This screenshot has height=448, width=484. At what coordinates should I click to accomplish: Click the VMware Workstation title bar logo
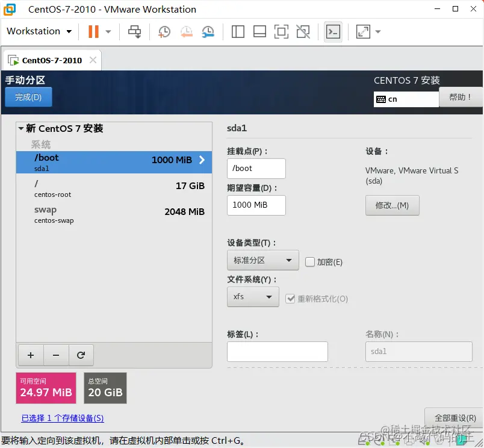click(x=10, y=9)
